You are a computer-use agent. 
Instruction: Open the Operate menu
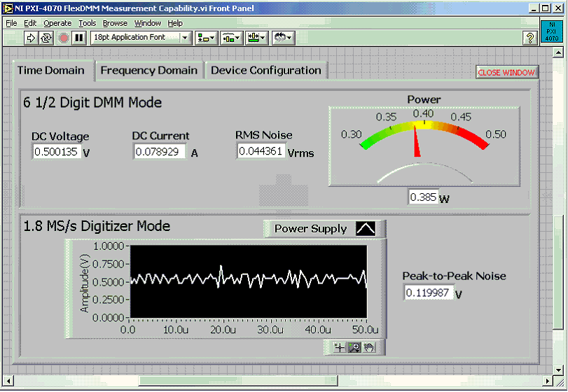[57, 23]
